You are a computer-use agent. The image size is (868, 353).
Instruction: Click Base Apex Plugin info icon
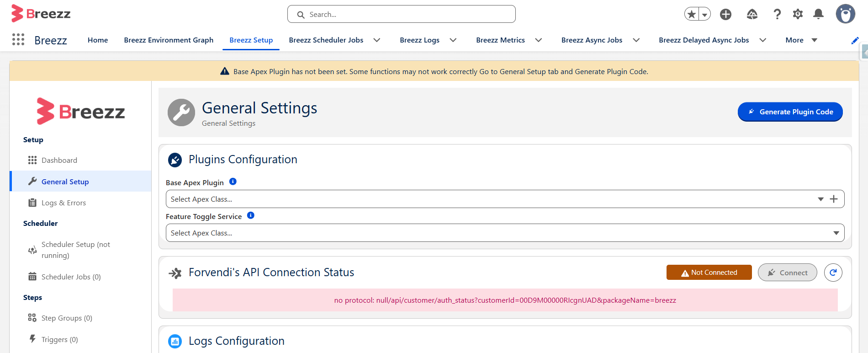click(x=233, y=182)
